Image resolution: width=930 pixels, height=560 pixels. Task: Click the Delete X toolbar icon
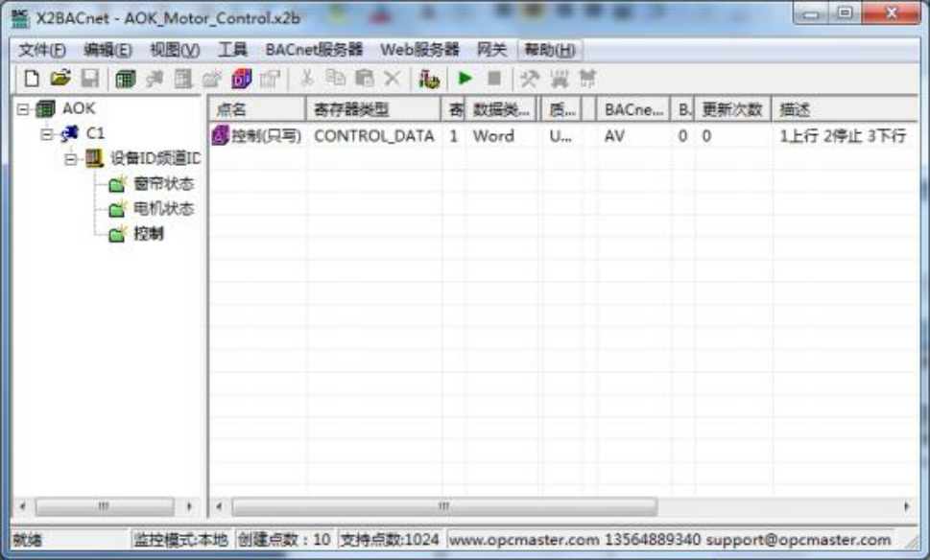pyautogui.click(x=393, y=79)
